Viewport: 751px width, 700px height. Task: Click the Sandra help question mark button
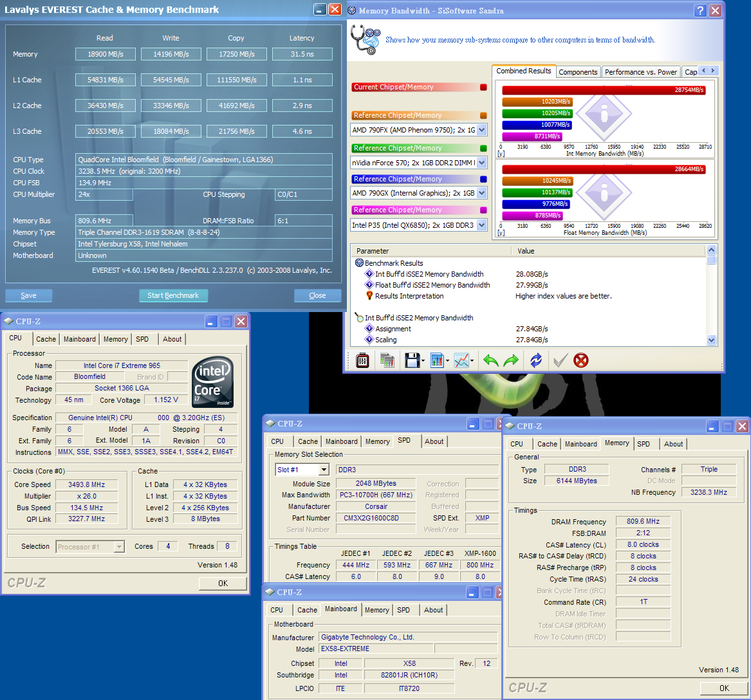[700, 10]
